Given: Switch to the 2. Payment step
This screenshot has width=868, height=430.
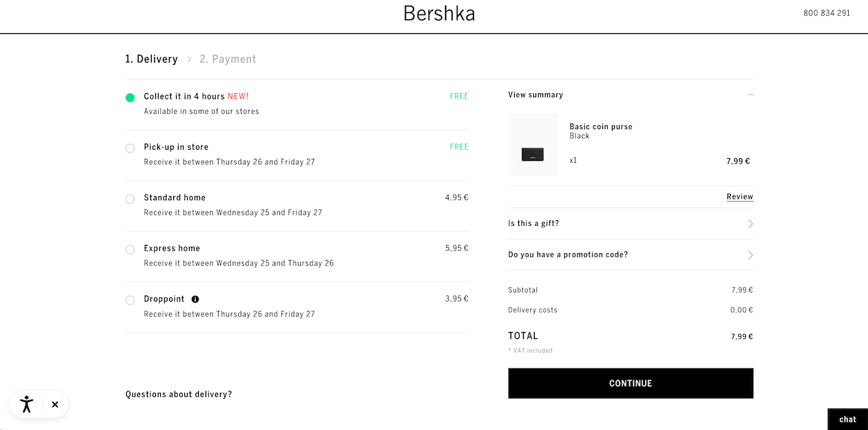Looking at the screenshot, I should 228,59.
